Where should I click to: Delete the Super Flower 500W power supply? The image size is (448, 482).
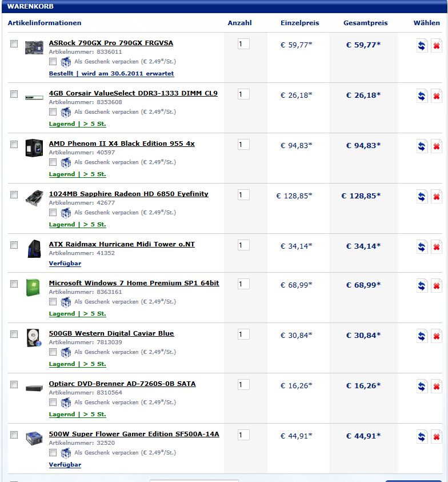point(437,437)
